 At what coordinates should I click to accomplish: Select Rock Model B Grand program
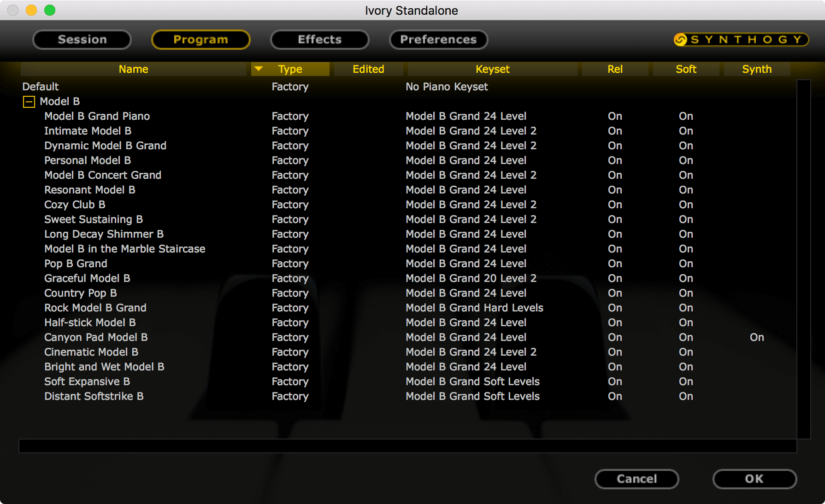tap(95, 308)
